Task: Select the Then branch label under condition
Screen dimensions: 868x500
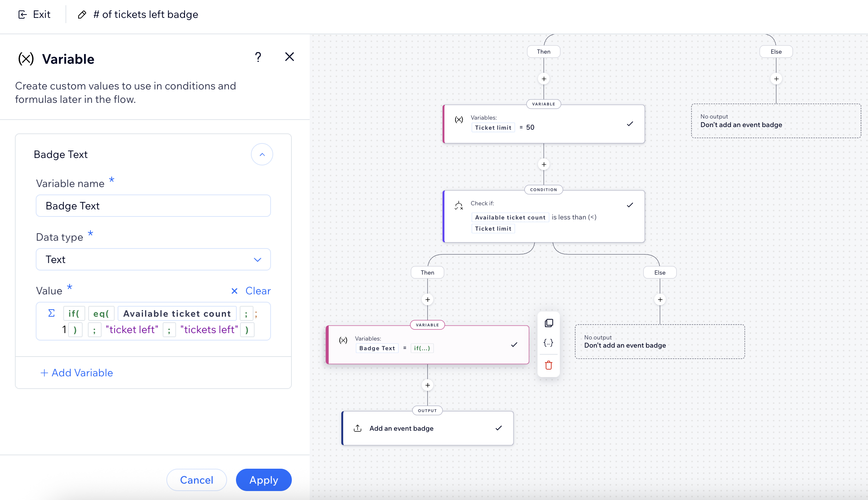Action: pos(427,272)
